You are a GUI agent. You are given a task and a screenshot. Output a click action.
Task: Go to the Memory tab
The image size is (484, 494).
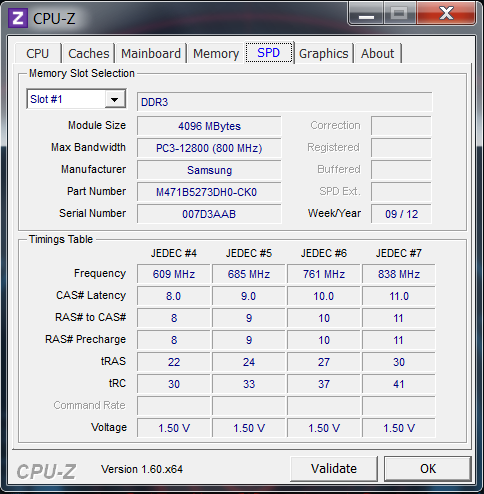216,53
